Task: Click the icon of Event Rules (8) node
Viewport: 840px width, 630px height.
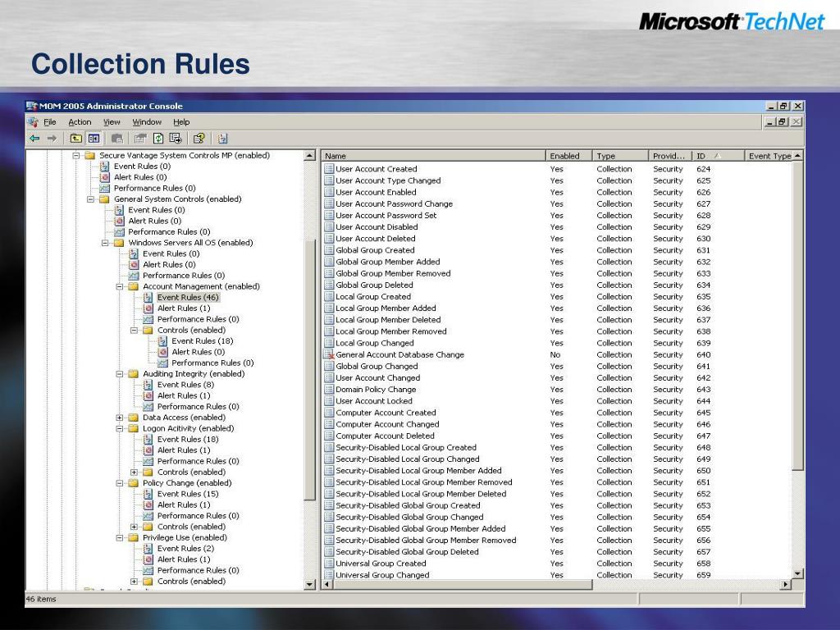Action: click(148, 385)
